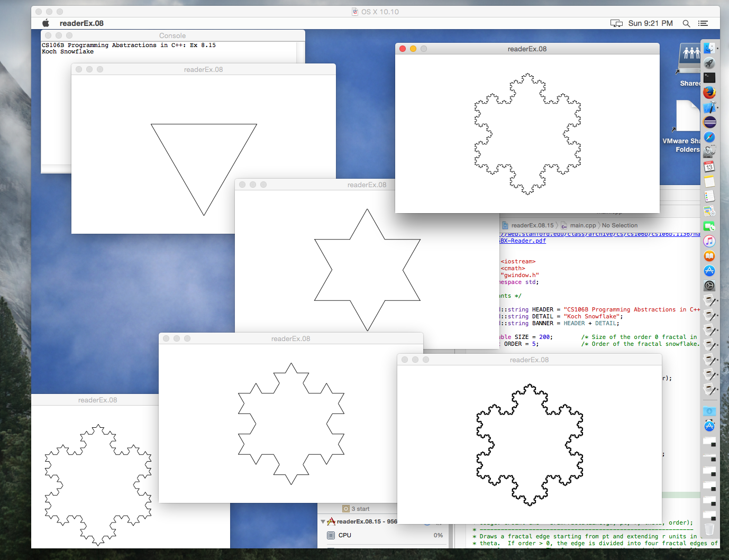Open No Selection jump bar menu

619,225
